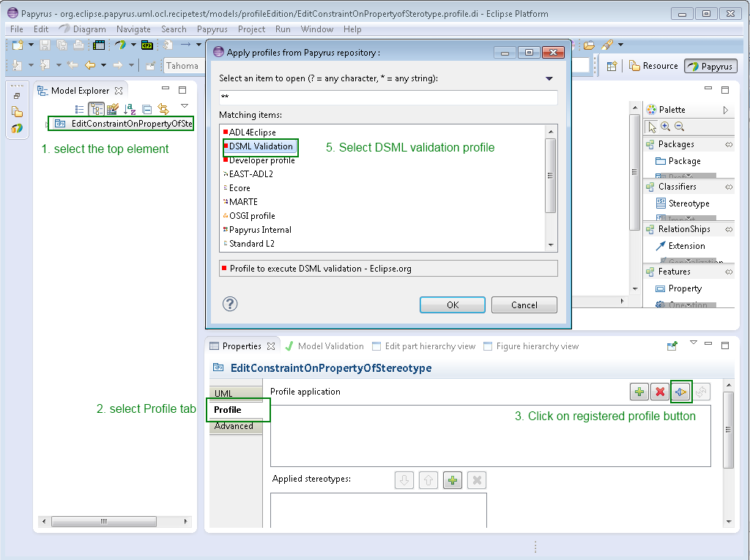Click the search filter field in dialog
This screenshot has height=560, width=750.
pos(388,97)
